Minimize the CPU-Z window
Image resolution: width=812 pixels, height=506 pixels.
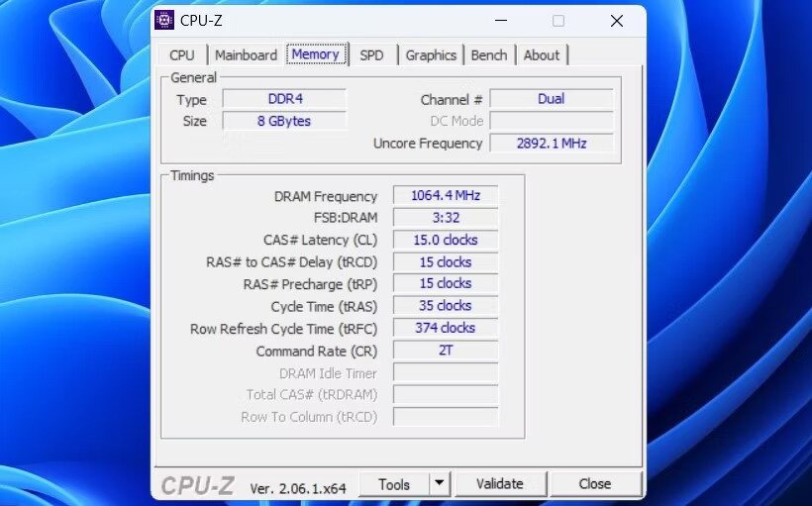pyautogui.click(x=501, y=21)
